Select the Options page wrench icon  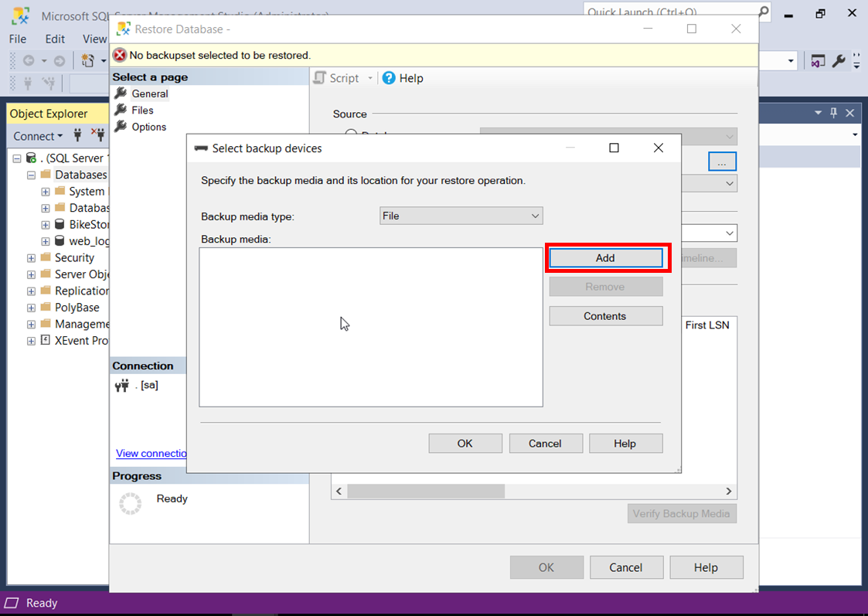tap(121, 126)
